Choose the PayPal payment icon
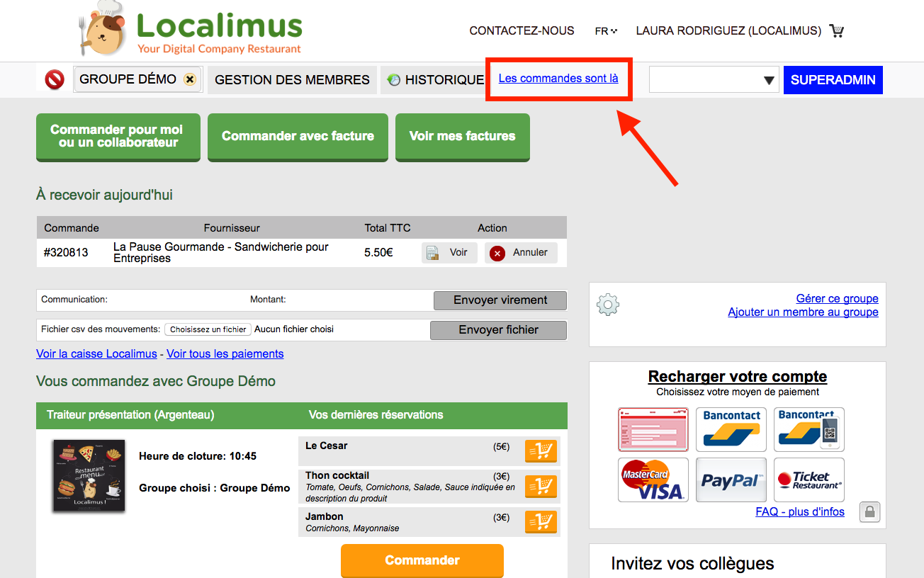The image size is (924, 578). 731,480
